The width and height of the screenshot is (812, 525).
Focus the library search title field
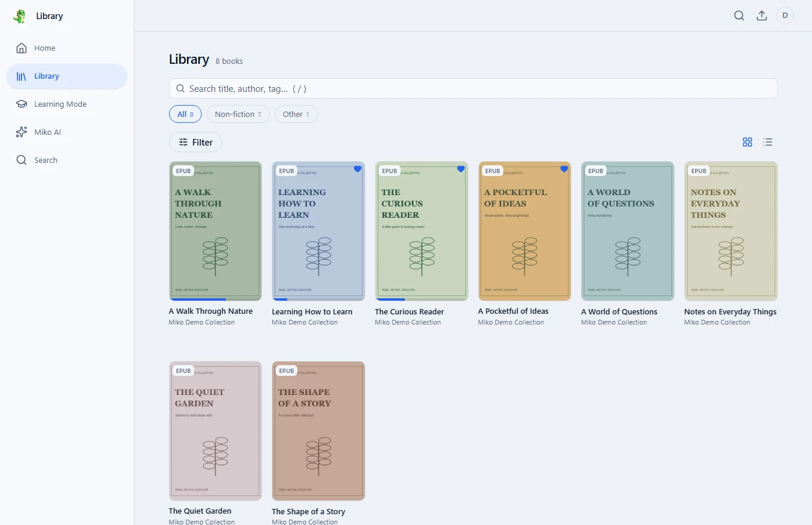[x=473, y=88]
